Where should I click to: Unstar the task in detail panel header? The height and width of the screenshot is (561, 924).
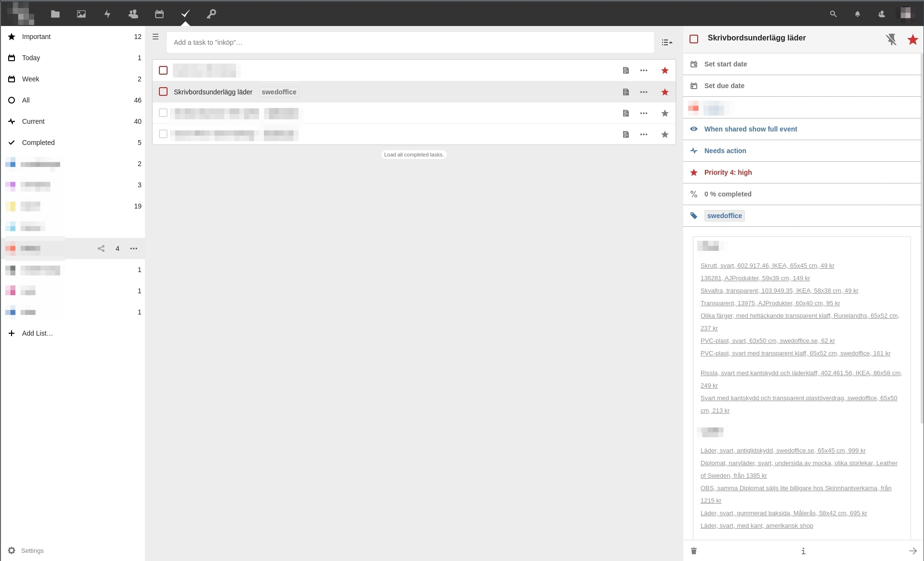click(x=912, y=39)
